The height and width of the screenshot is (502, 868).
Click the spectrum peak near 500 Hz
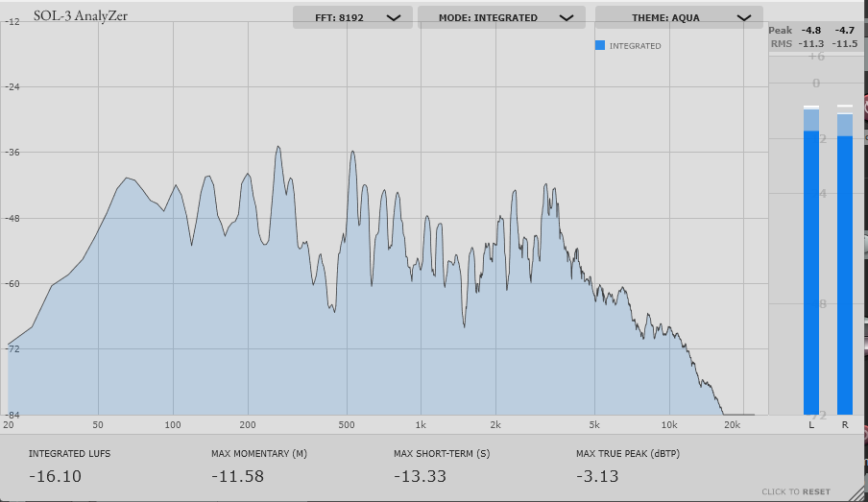coord(352,152)
